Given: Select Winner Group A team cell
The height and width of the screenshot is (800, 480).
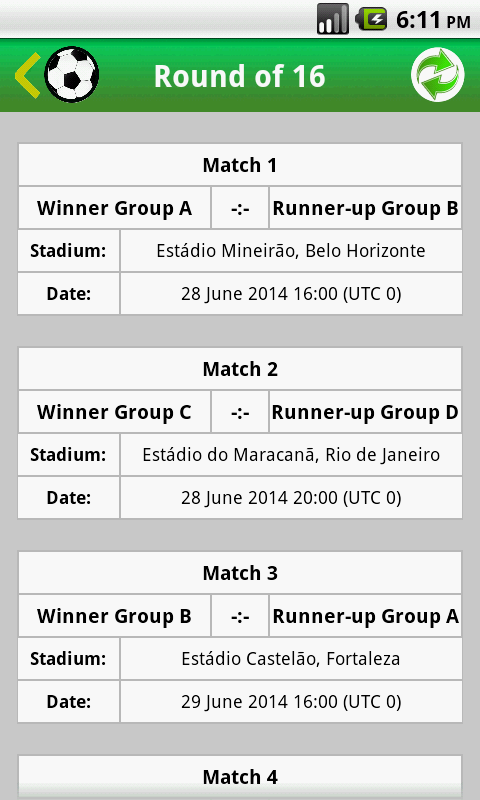Looking at the screenshot, I should click(x=115, y=208).
